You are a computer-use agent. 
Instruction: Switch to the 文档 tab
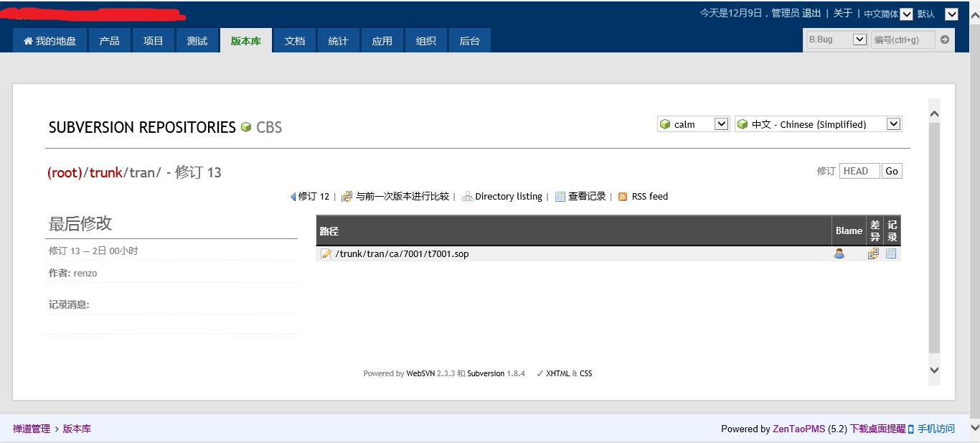295,41
